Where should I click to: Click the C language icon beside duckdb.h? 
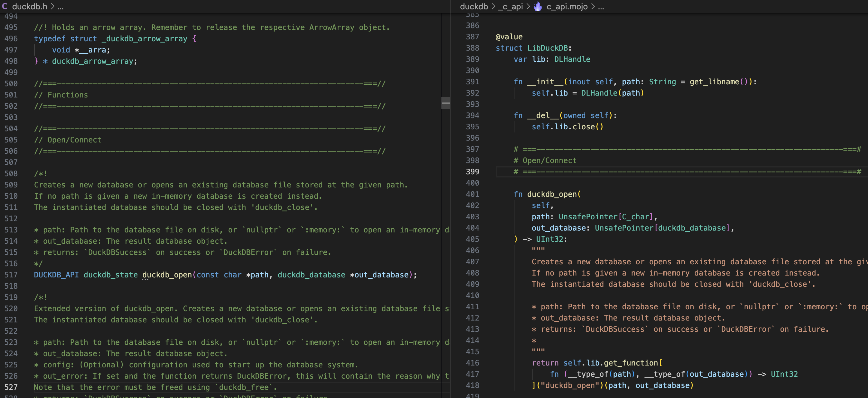(5, 6)
